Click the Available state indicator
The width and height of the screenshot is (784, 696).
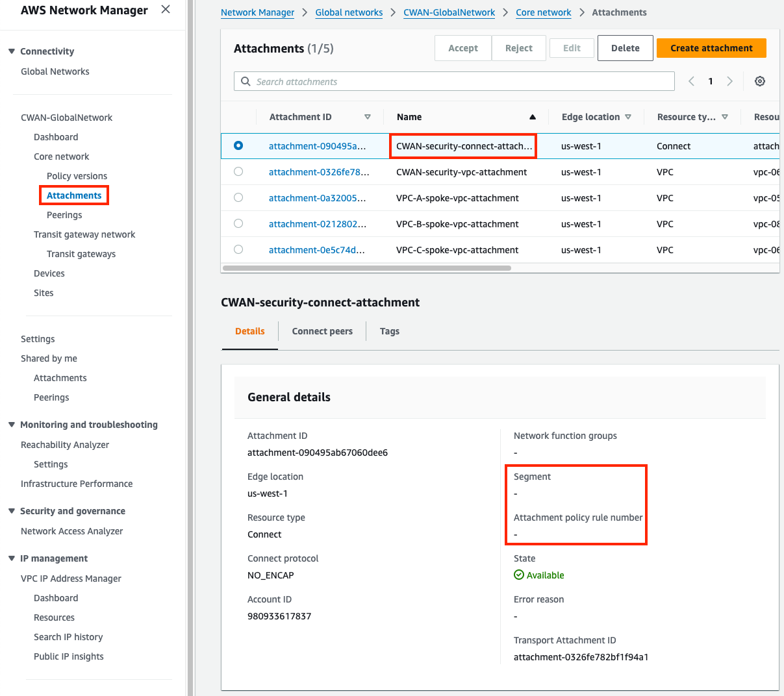pos(539,575)
